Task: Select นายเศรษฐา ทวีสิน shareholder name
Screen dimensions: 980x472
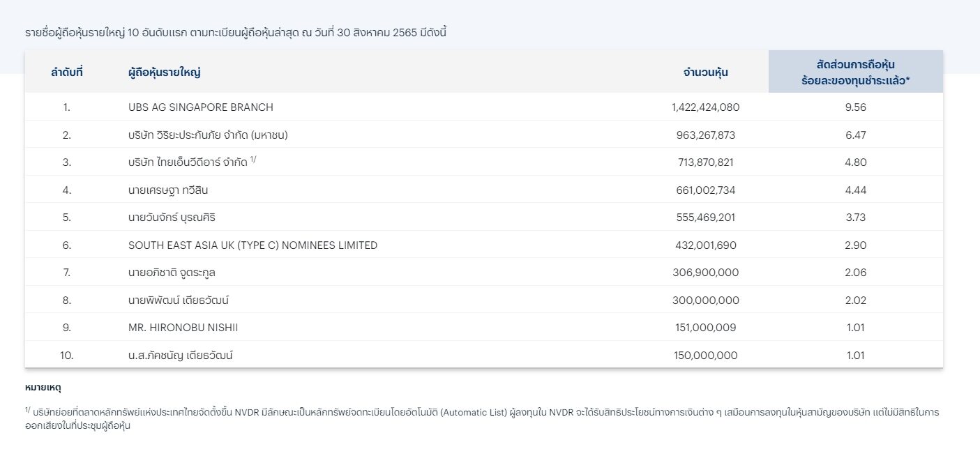Action: (x=168, y=190)
